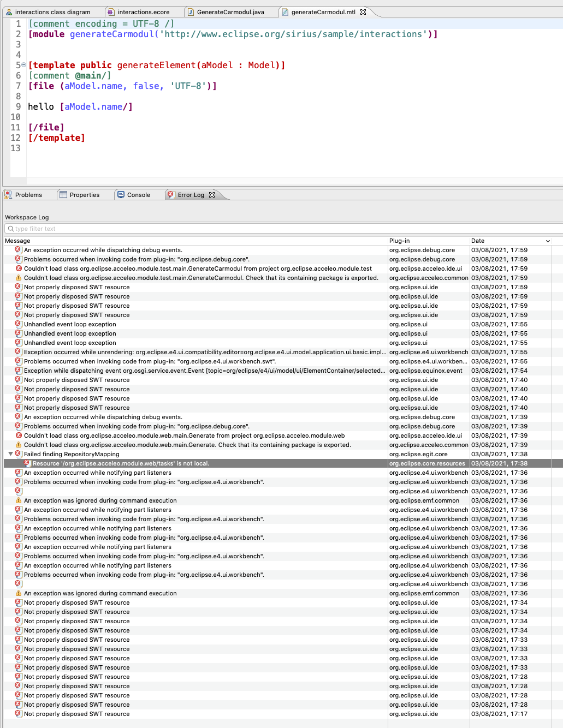Click error icon of Resource not local row
563x728 pixels.
[27, 463]
